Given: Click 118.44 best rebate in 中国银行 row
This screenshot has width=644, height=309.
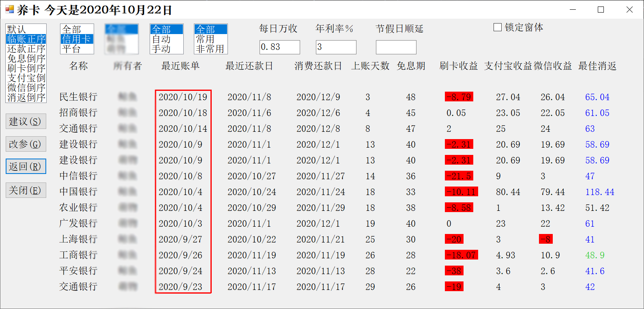Looking at the screenshot, I should pos(600,192).
